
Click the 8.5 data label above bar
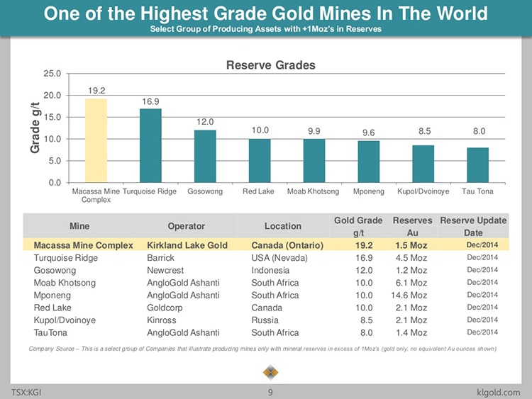pyautogui.click(x=424, y=131)
